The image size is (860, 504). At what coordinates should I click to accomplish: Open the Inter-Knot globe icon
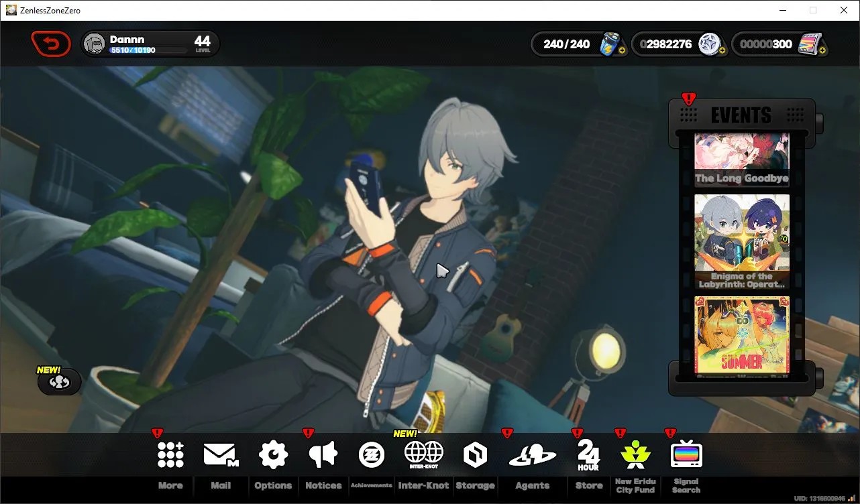[424, 454]
